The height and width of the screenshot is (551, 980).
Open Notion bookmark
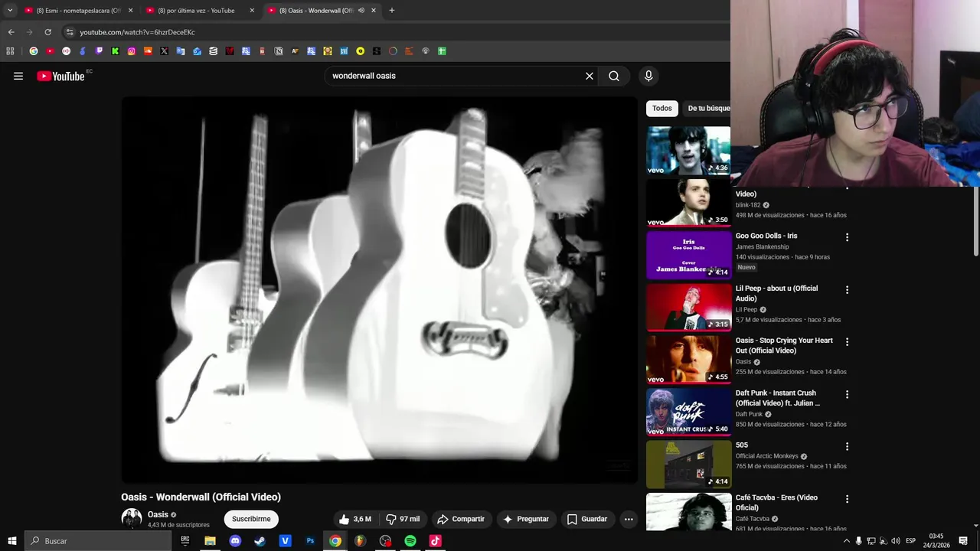279,51
